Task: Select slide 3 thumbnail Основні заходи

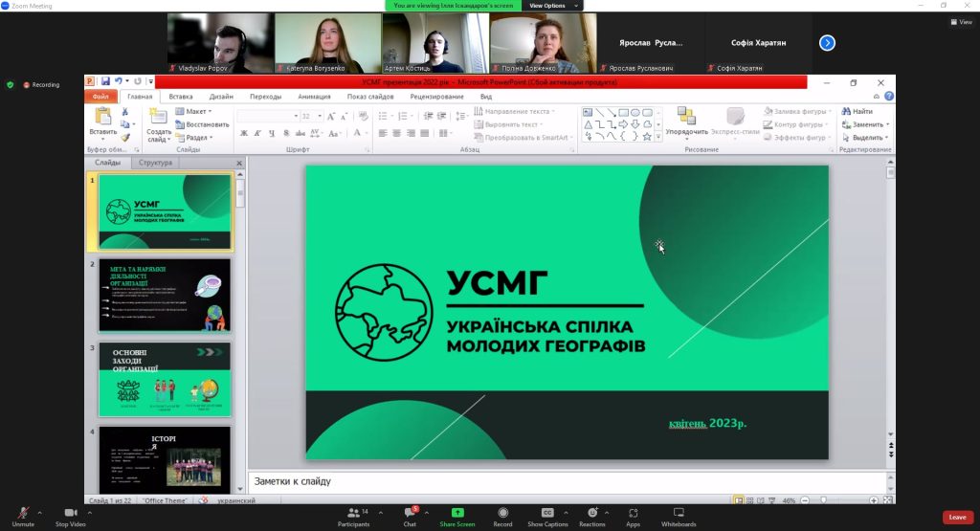Action: [x=165, y=379]
